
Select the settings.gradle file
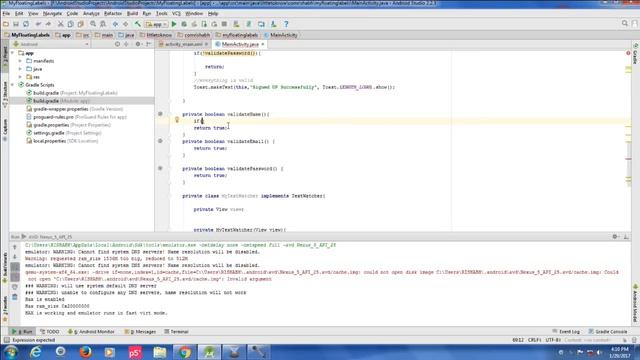click(64, 133)
